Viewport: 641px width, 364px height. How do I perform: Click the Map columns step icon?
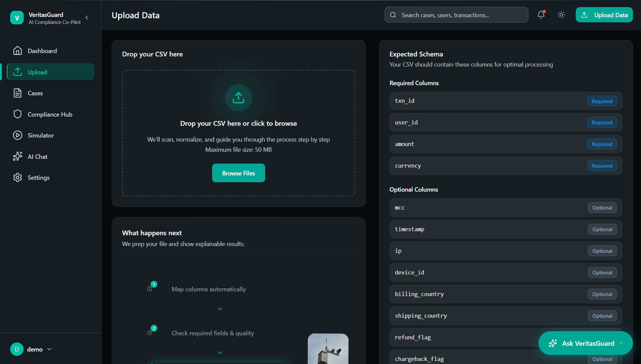coord(150,289)
